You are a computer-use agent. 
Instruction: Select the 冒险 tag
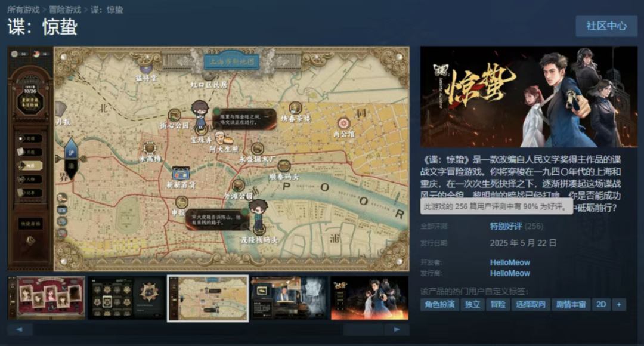click(x=498, y=304)
